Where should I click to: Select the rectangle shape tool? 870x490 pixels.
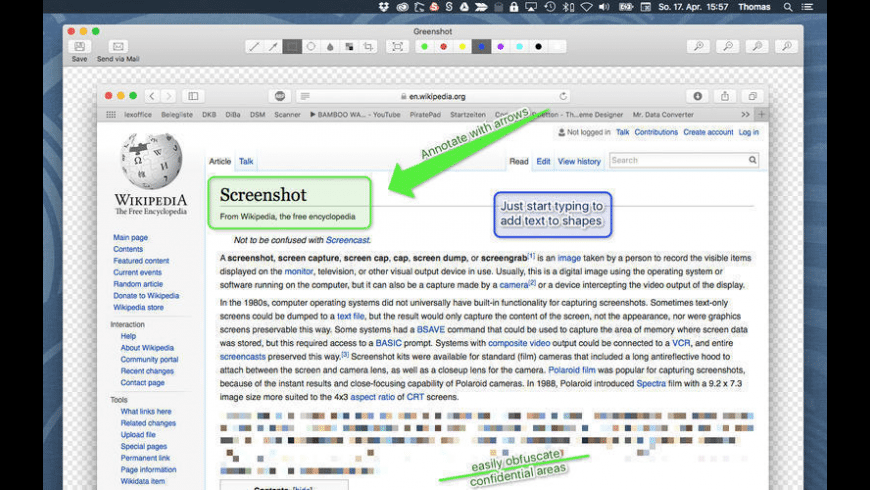(292, 47)
